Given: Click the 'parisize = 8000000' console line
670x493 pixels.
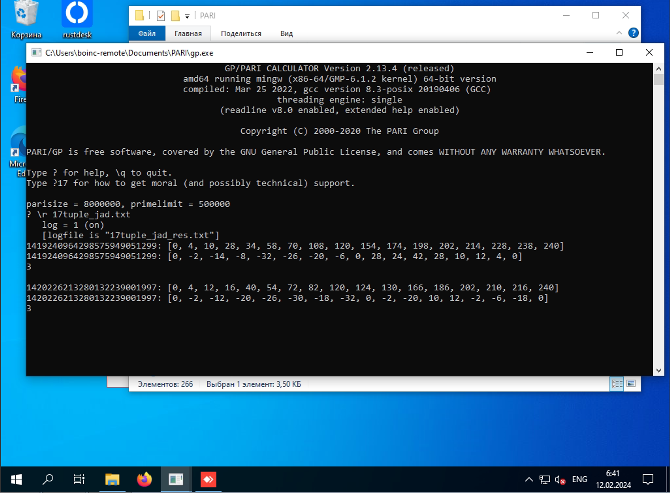Looking at the screenshot, I should (x=128, y=204).
